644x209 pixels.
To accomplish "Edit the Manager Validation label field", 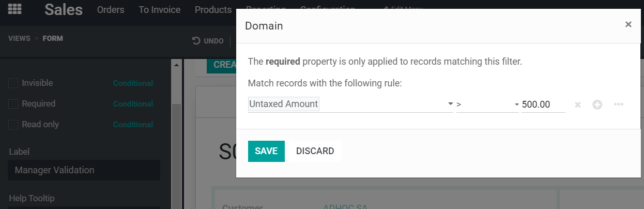I will click(84, 170).
